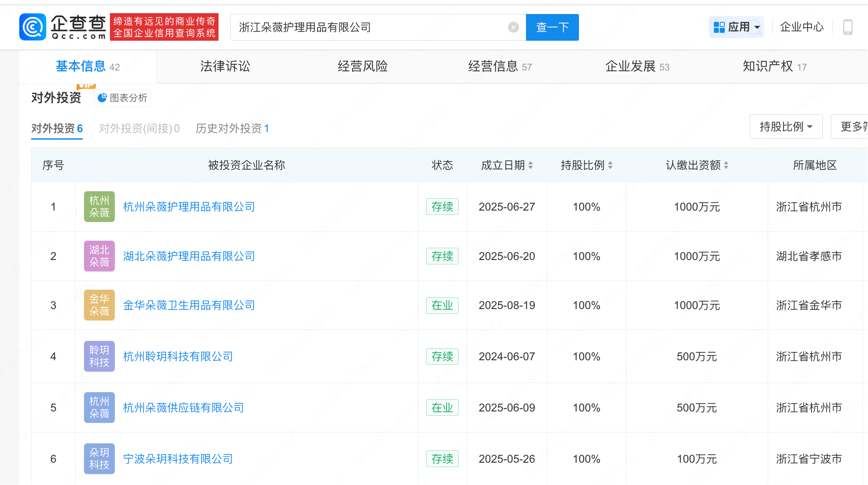Viewport: 868px width, 485px height.
Task: Click the Qcc.com logo icon
Action: [x=33, y=27]
